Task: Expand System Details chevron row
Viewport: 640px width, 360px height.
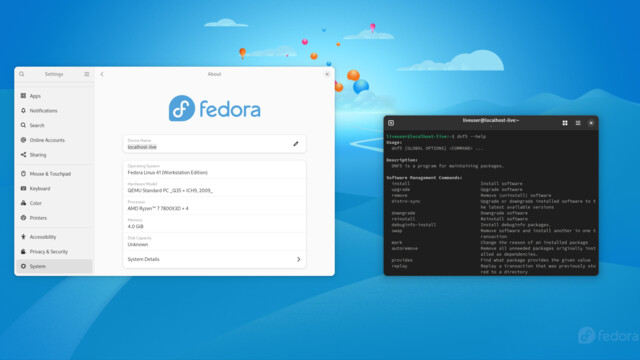Action: pos(214,259)
